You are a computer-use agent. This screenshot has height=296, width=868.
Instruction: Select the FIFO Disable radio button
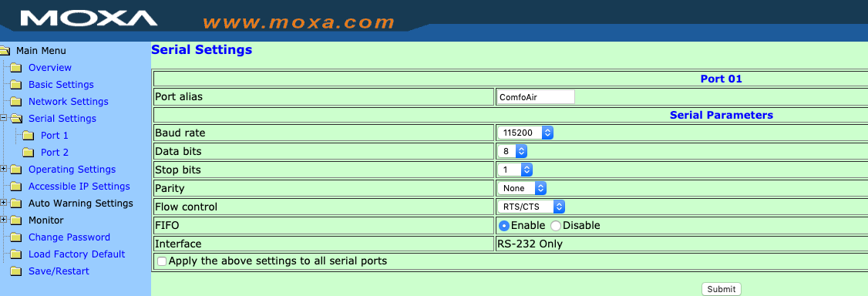[555, 226]
